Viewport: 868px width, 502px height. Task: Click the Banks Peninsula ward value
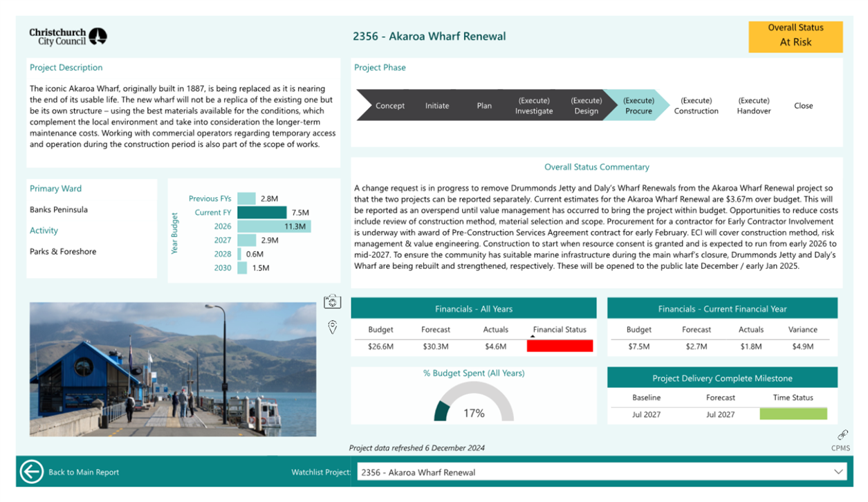(x=59, y=210)
